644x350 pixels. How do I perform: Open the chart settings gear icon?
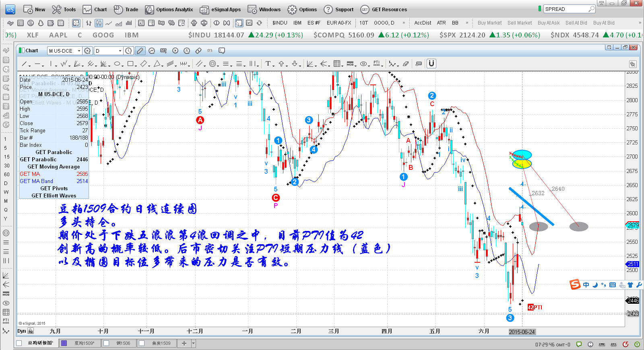pyautogui.click(x=87, y=51)
